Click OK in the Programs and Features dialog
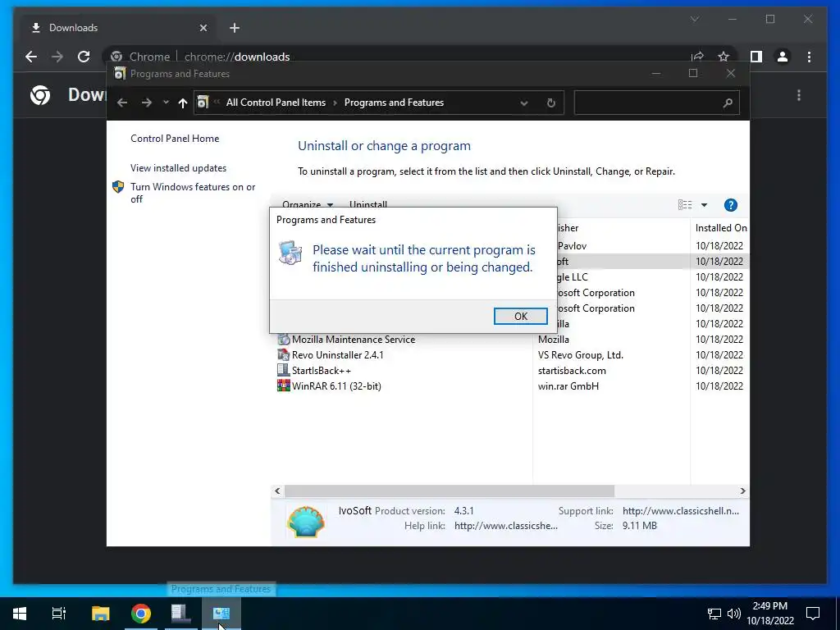The height and width of the screenshot is (630, 840). click(520, 316)
